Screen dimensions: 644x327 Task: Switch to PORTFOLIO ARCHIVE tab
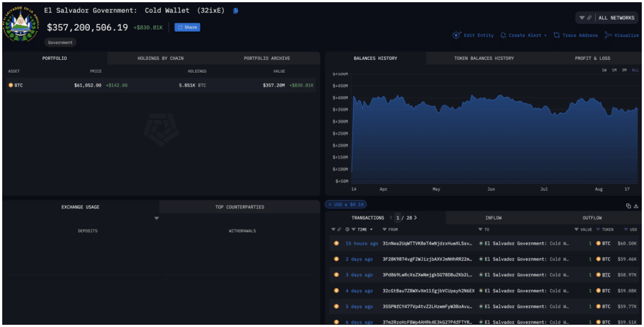tap(267, 58)
